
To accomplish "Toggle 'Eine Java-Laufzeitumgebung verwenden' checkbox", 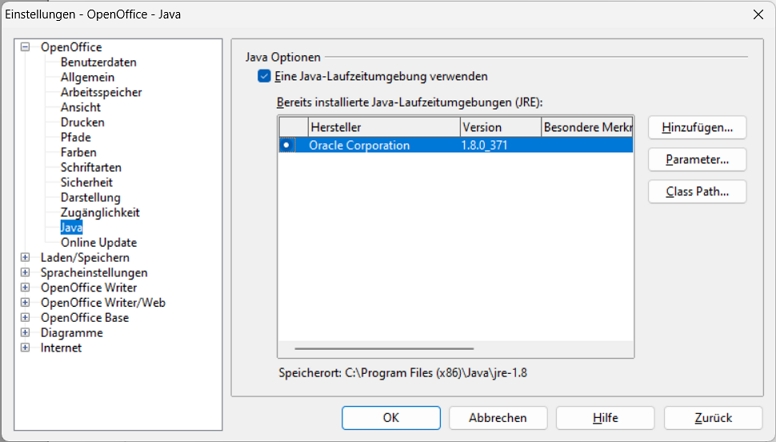I will pos(264,76).
